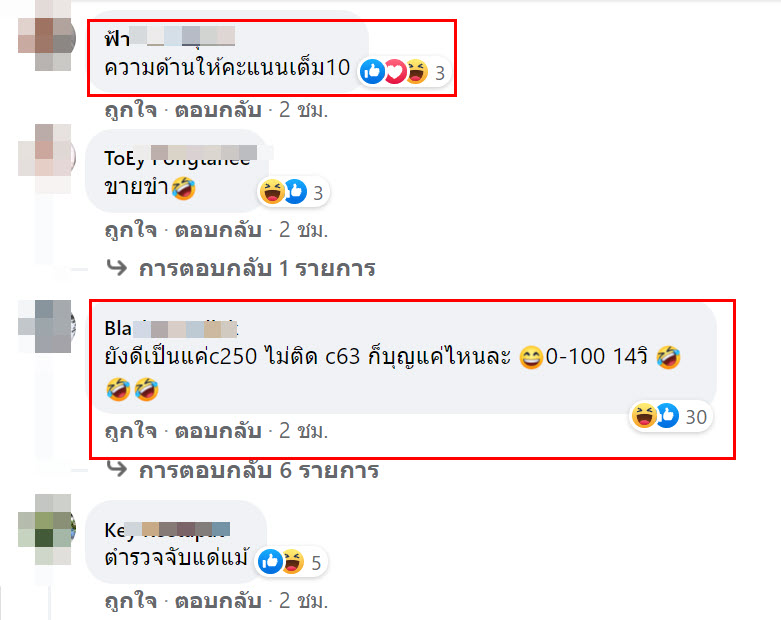Reply to ขายขำ comment via ตอบกลับ
The width and height of the screenshot is (781, 620).
tap(218, 230)
